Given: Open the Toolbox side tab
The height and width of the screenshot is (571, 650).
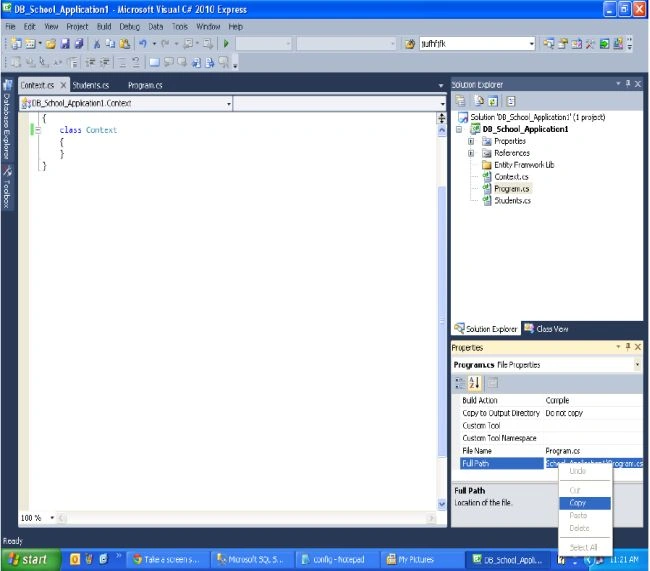Looking at the screenshot, I should pos(7,187).
